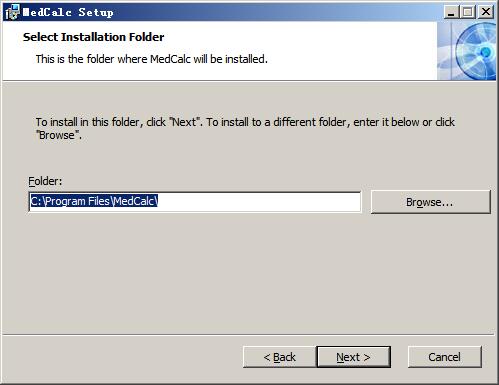Click the horizontal separator line above the buttons
The image size is (499, 385).
[x=248, y=334]
